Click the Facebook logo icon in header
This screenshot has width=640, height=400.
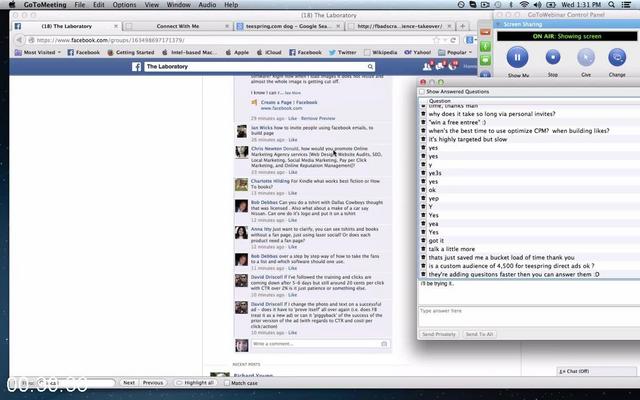[136, 67]
